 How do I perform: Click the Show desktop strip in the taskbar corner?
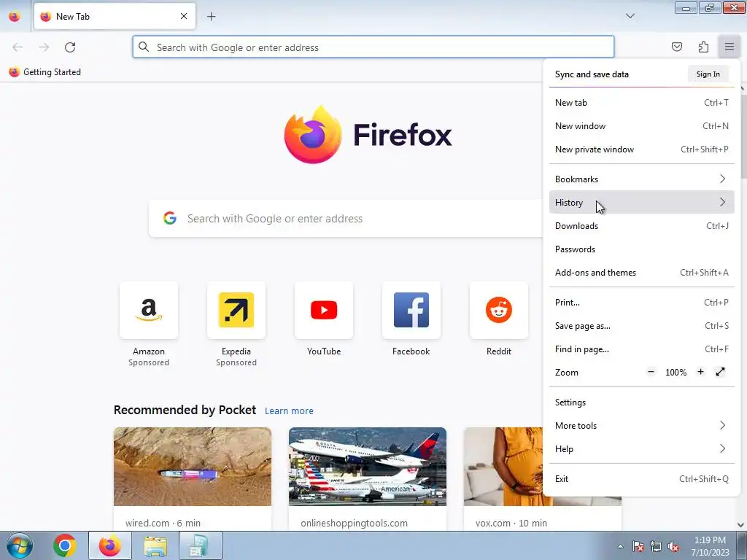742,545
